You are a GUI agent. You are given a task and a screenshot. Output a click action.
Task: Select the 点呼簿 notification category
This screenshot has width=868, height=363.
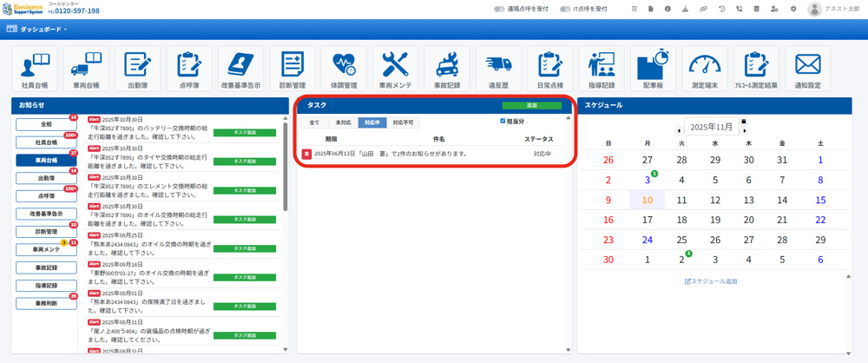click(46, 196)
